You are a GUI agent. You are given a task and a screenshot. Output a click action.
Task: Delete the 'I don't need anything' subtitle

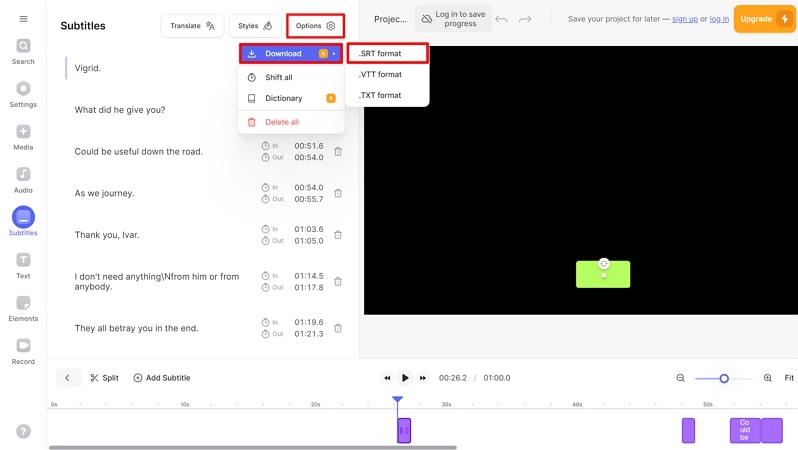[338, 282]
